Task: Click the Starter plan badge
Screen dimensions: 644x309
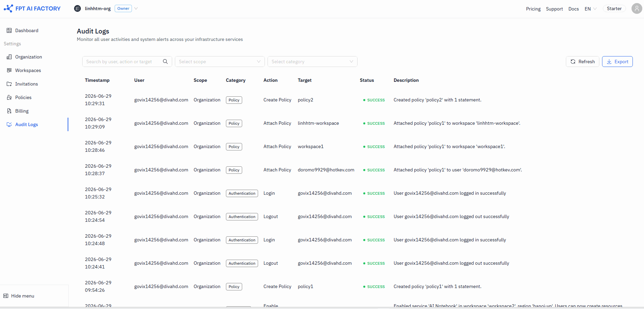Action: coord(614,8)
